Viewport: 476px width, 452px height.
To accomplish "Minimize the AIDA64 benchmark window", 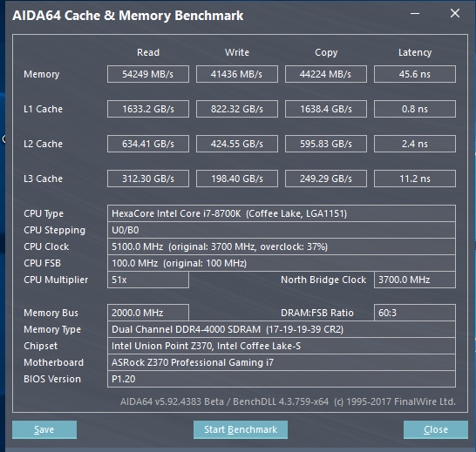I will coord(415,14).
